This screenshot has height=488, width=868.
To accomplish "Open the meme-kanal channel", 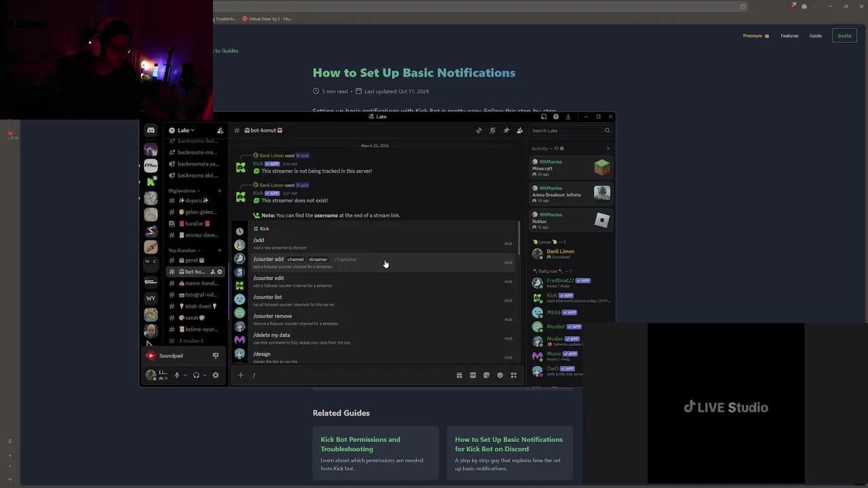I will [194, 283].
